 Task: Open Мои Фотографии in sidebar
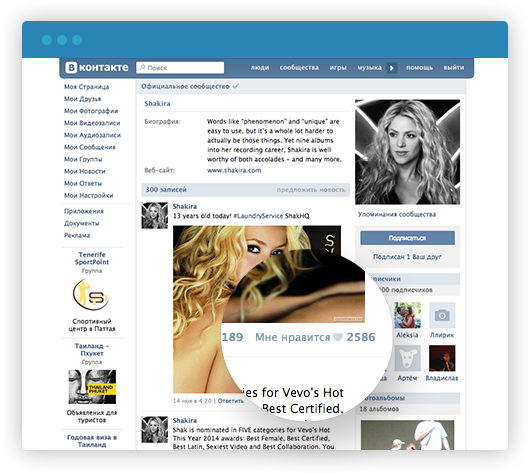click(x=91, y=111)
